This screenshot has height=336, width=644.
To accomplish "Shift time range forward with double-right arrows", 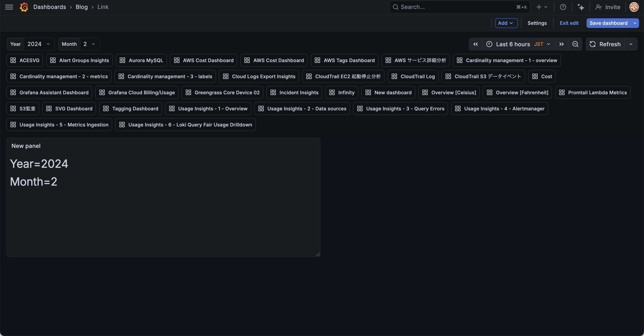I will (561, 44).
